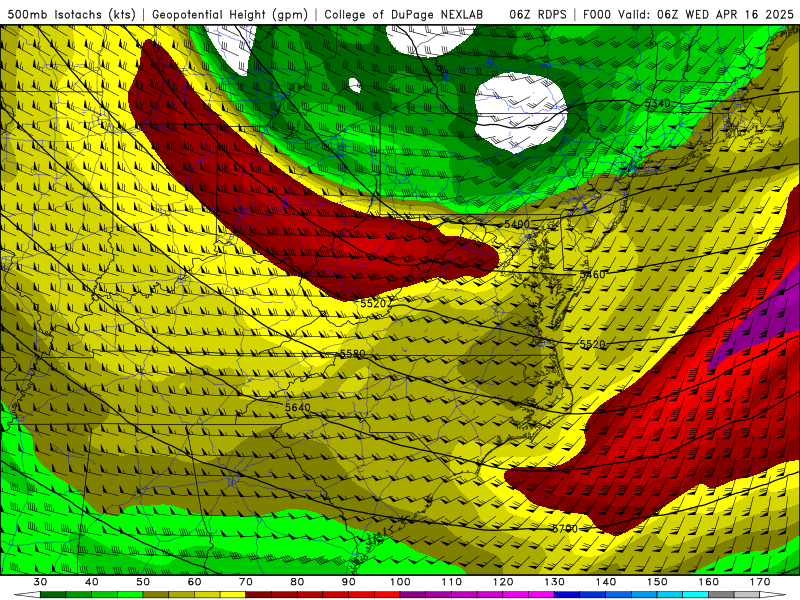Click the 5580 height contour label
Viewport: 800px width, 600px height.
tap(353, 354)
